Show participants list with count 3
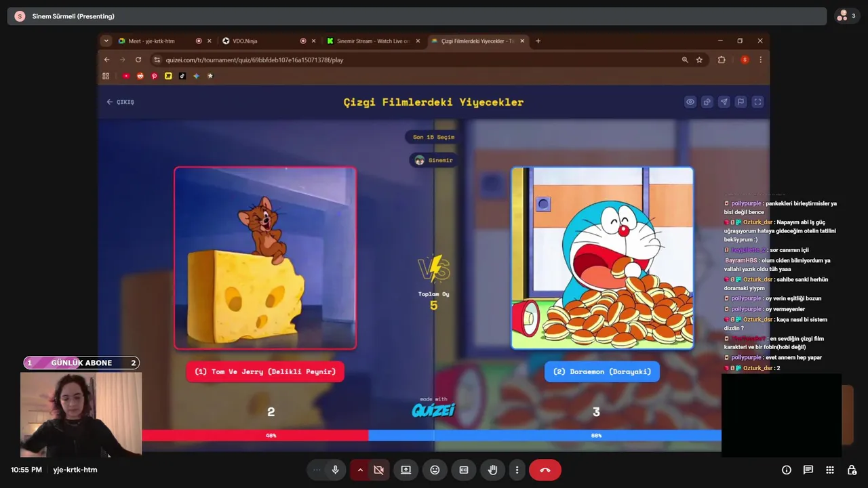868x488 pixels. (x=846, y=16)
